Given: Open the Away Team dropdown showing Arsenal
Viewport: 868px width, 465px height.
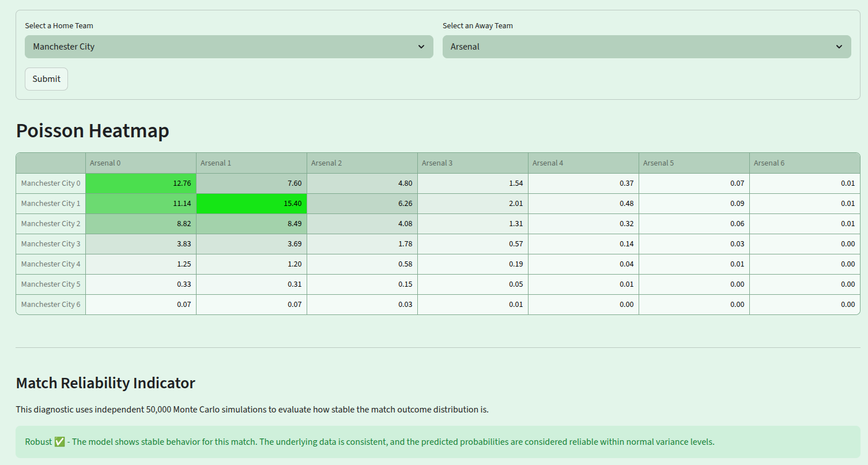Looking at the screenshot, I should coord(647,47).
